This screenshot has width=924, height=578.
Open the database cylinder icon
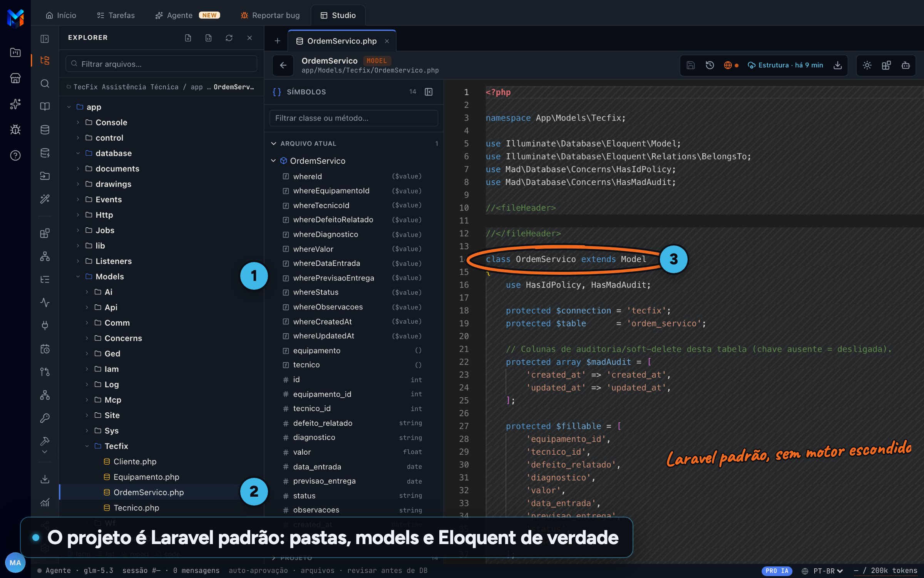point(45,129)
